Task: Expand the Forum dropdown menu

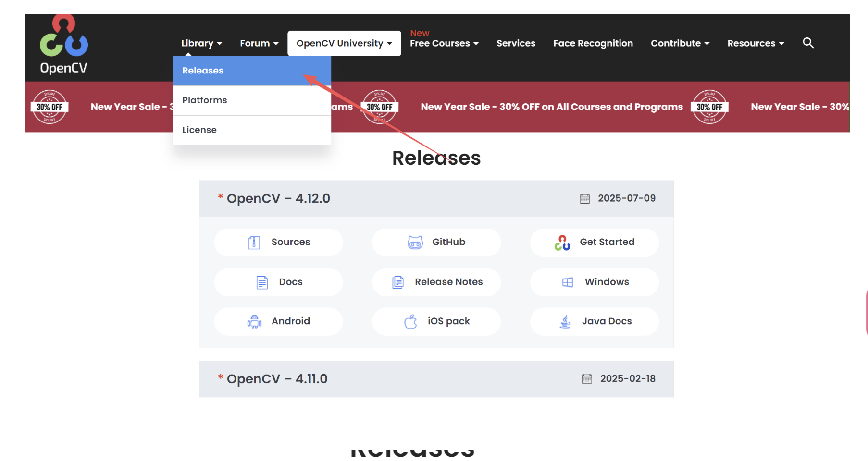Action: point(260,43)
